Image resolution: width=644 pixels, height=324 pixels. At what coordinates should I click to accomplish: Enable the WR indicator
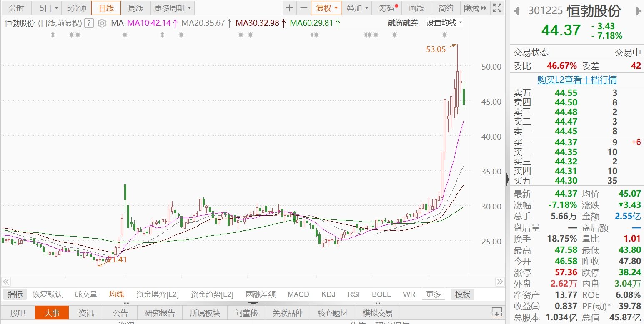(409, 294)
